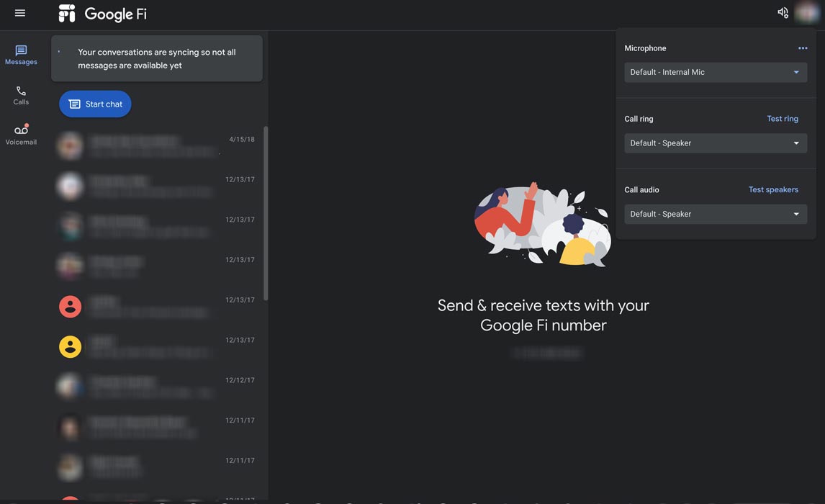Start a new chat

(x=95, y=104)
